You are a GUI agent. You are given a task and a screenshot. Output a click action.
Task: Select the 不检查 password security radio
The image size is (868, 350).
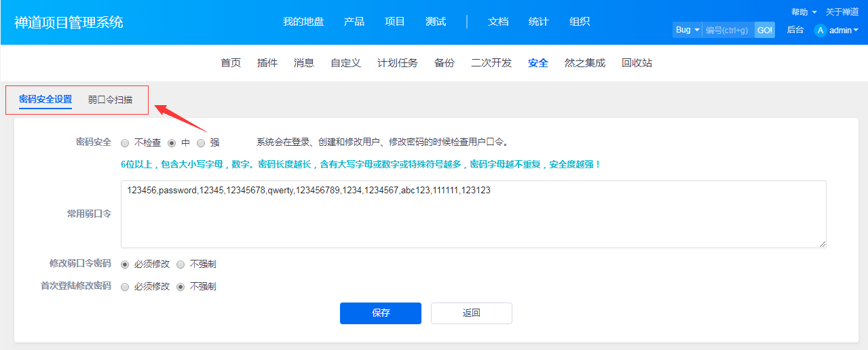click(125, 143)
